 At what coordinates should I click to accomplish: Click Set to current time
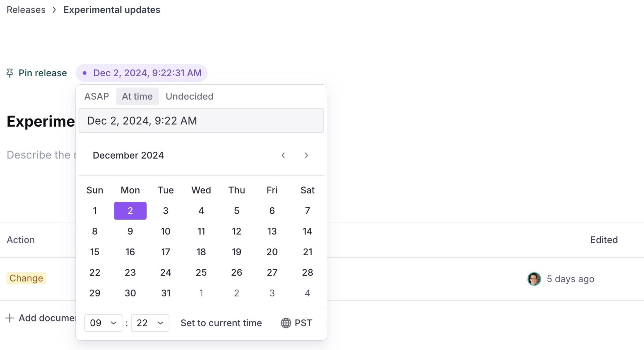pos(221,323)
